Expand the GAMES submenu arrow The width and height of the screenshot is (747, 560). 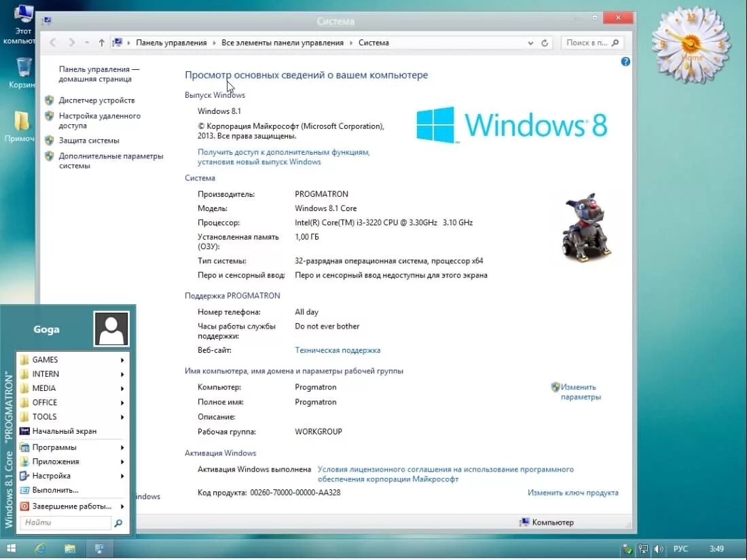[x=122, y=360]
